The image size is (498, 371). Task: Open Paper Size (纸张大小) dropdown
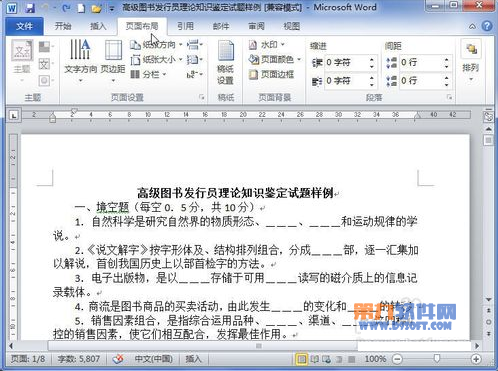156,60
